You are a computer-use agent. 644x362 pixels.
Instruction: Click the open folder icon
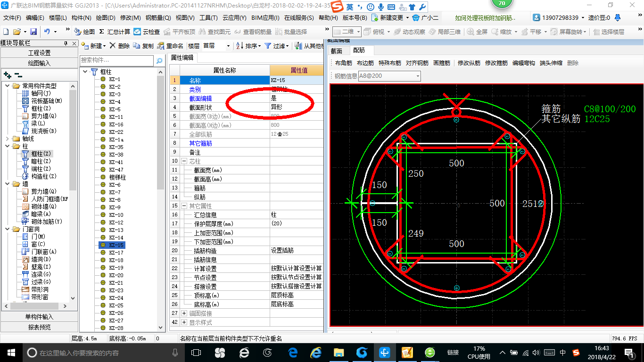coord(17,32)
